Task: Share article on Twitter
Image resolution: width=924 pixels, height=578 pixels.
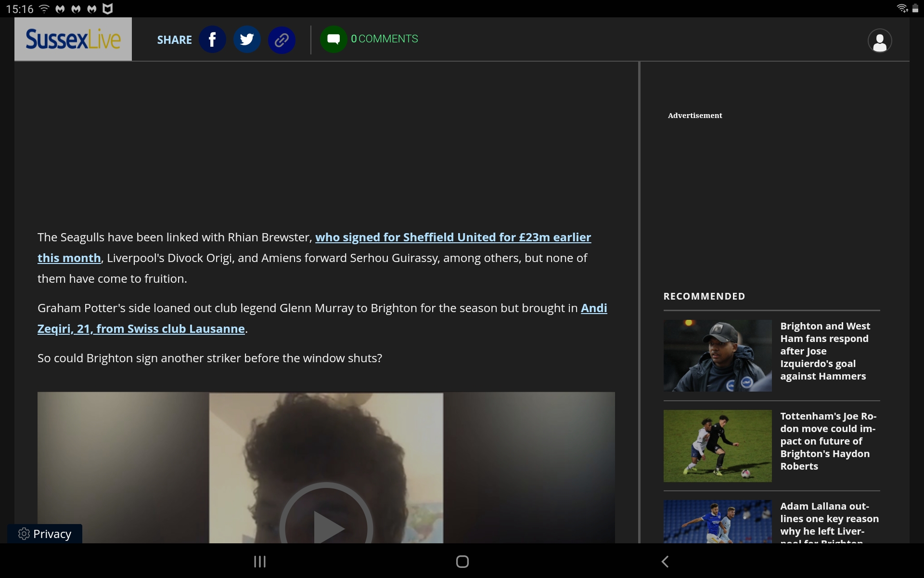Action: pyautogui.click(x=247, y=39)
